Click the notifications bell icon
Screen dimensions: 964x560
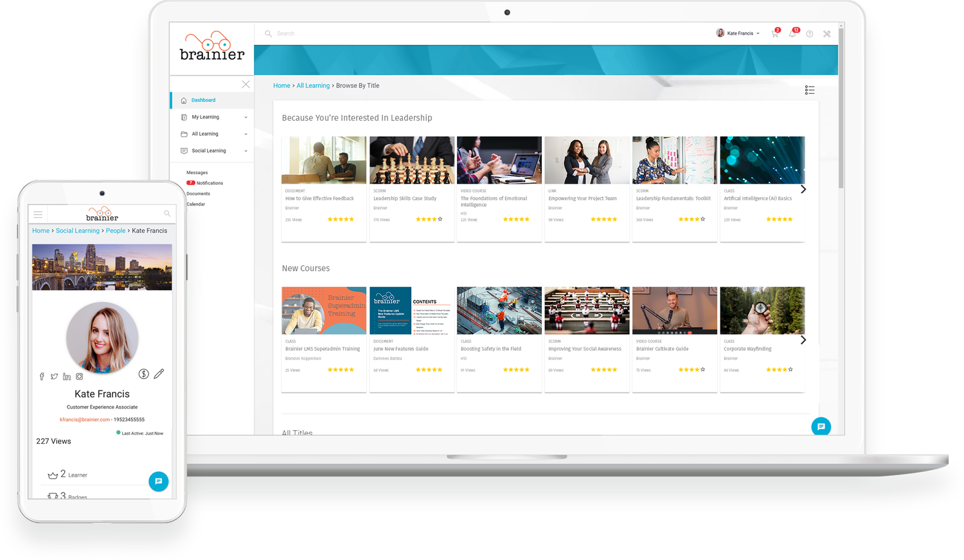click(792, 33)
